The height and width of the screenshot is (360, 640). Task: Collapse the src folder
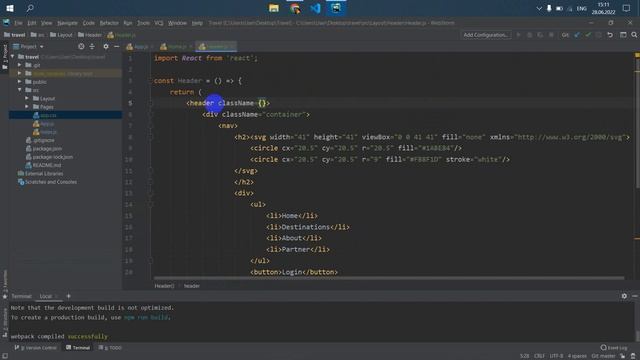[20, 90]
